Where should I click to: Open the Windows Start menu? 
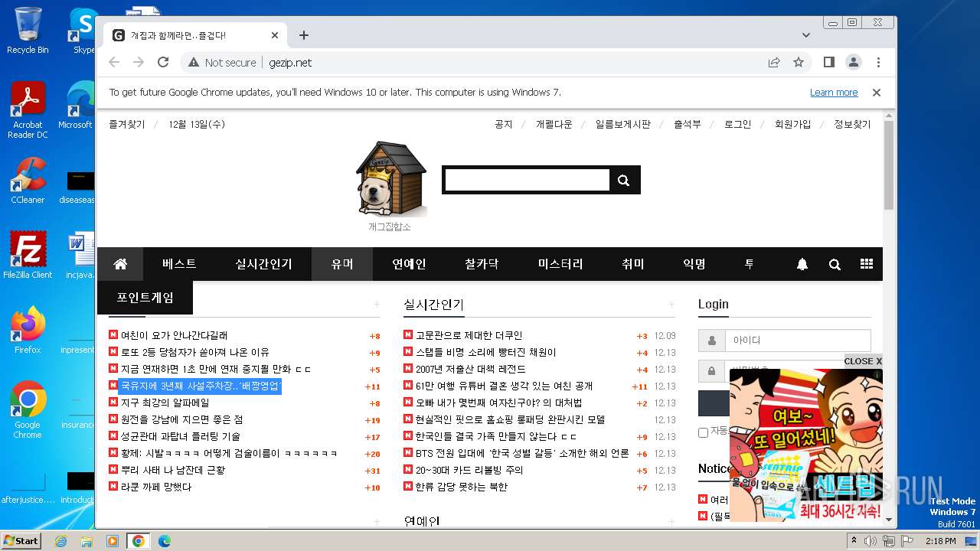(21, 540)
